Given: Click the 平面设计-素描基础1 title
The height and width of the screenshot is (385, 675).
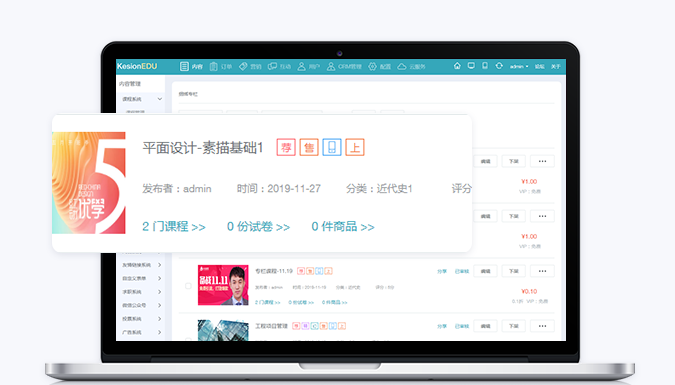Looking at the screenshot, I should point(203,148).
